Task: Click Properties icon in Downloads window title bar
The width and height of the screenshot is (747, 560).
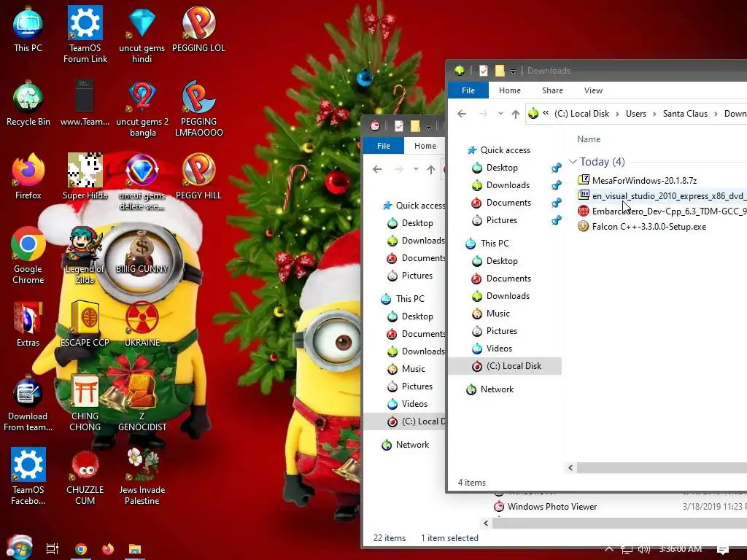Action: (x=484, y=71)
